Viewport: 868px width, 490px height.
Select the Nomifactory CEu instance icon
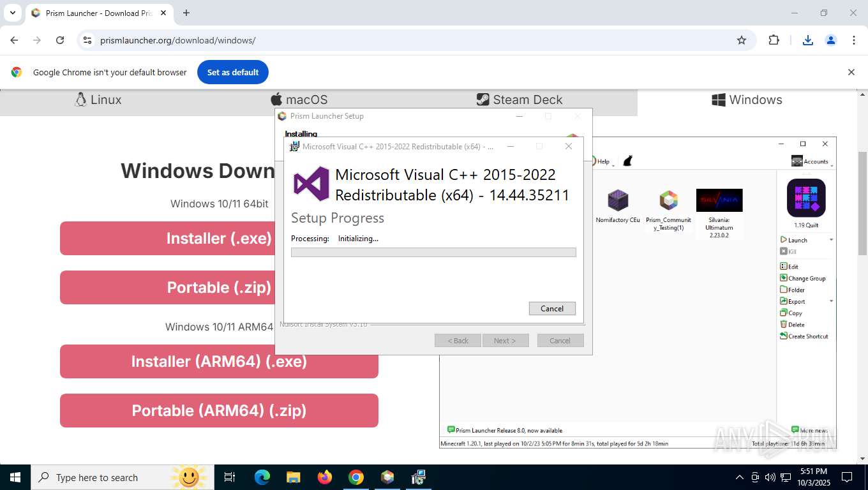[x=617, y=200]
